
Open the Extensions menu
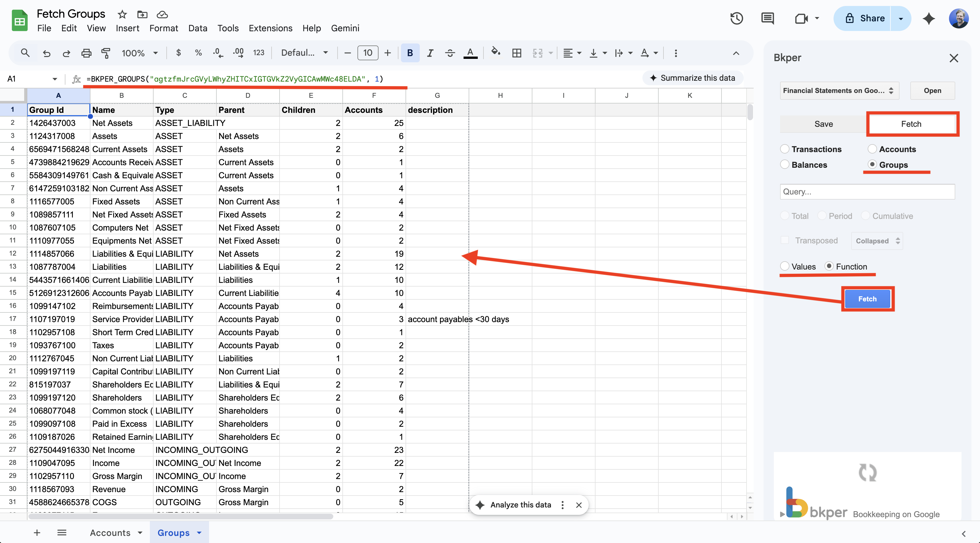pyautogui.click(x=270, y=28)
